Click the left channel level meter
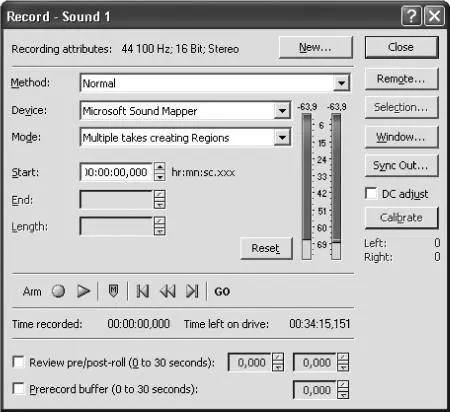The height and width of the screenshot is (412, 450). pos(307,186)
